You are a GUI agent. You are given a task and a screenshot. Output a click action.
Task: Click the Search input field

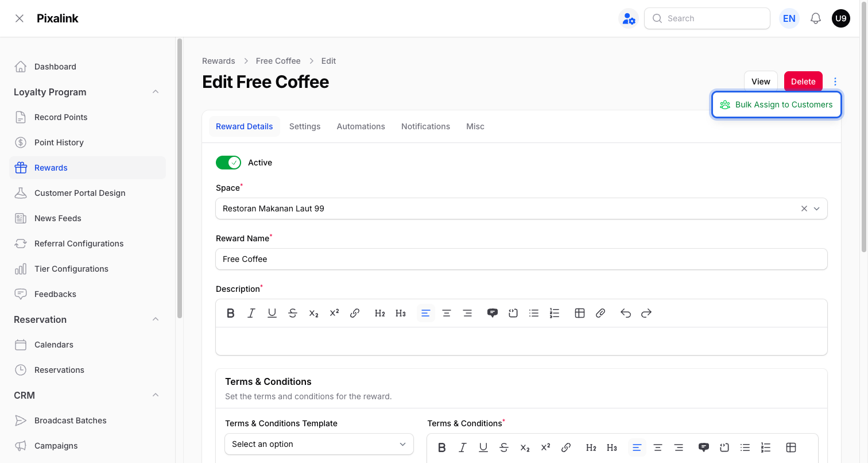click(707, 18)
